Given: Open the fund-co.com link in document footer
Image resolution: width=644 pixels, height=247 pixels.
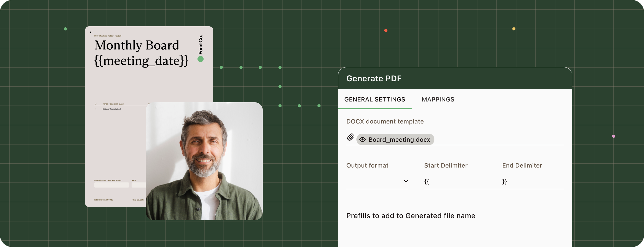Looking at the screenshot, I should point(137,200).
